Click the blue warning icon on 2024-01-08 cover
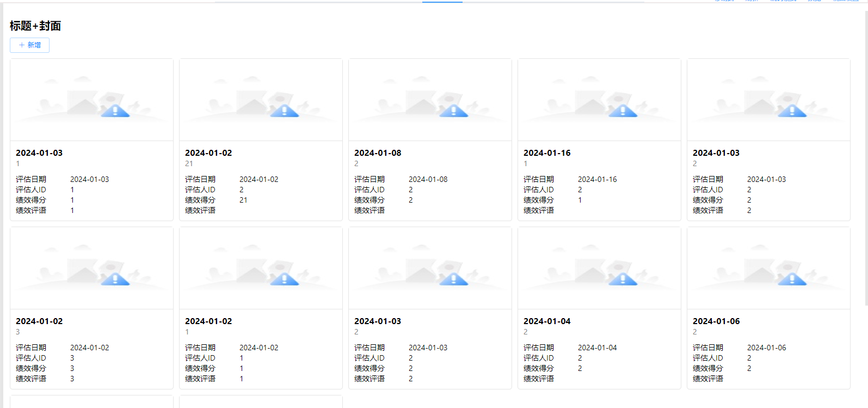The height and width of the screenshot is (408, 868). point(453,111)
